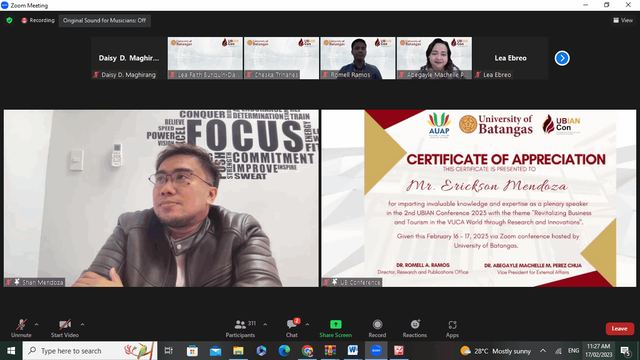Click the Record button

pos(377,329)
